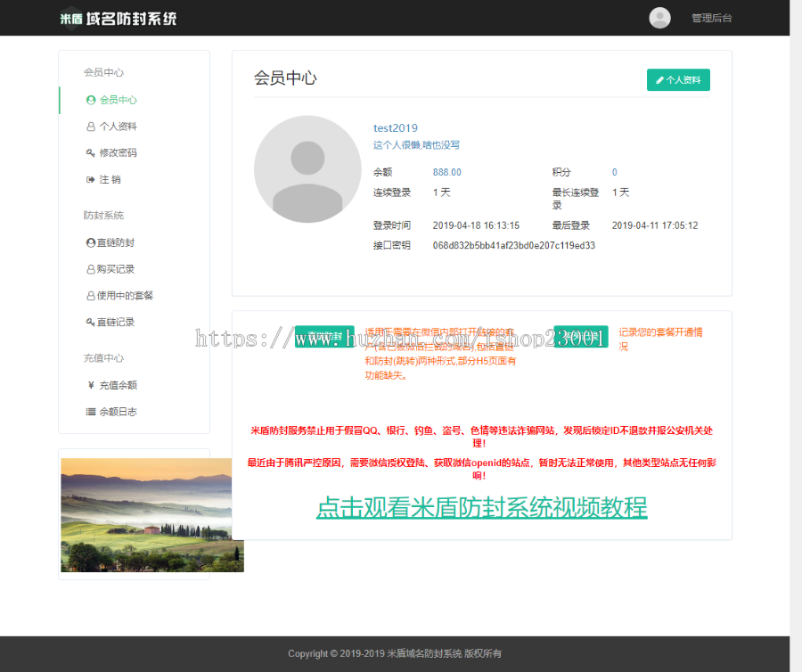Click the 最长连续登录 value 1 天
The width and height of the screenshot is (802, 672).
pyautogui.click(x=620, y=193)
